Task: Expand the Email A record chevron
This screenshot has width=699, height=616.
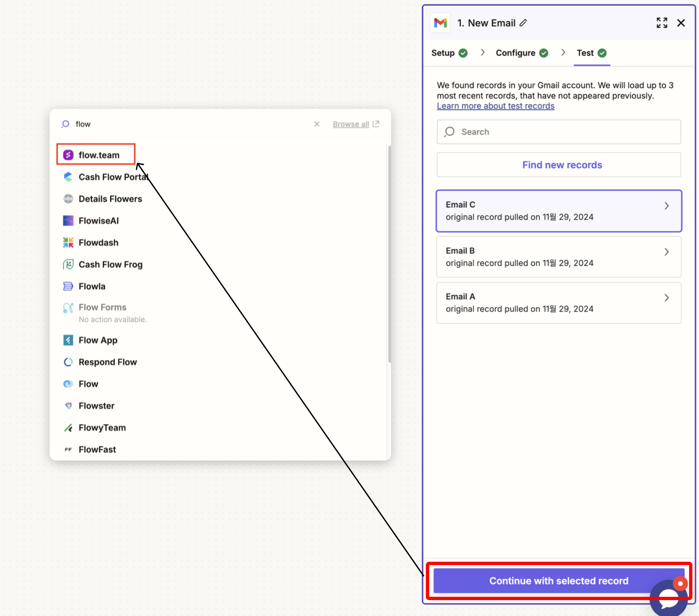Action: [667, 298]
